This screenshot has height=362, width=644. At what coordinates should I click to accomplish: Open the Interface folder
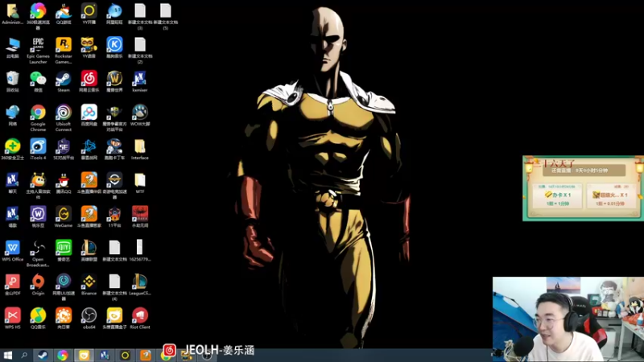point(140,150)
